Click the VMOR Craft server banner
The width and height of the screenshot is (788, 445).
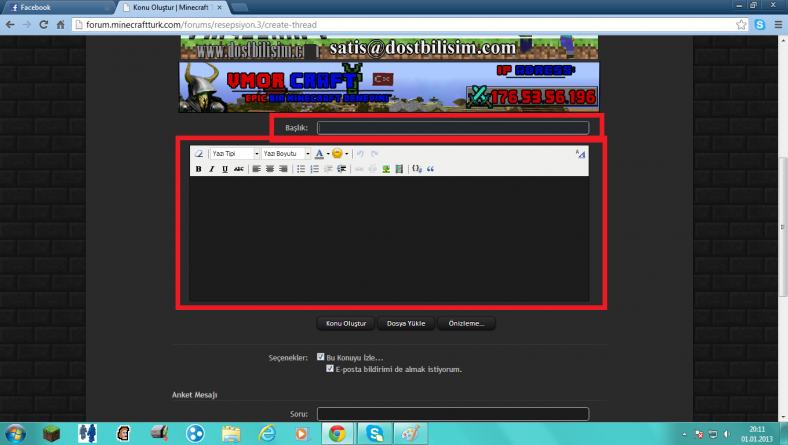389,87
